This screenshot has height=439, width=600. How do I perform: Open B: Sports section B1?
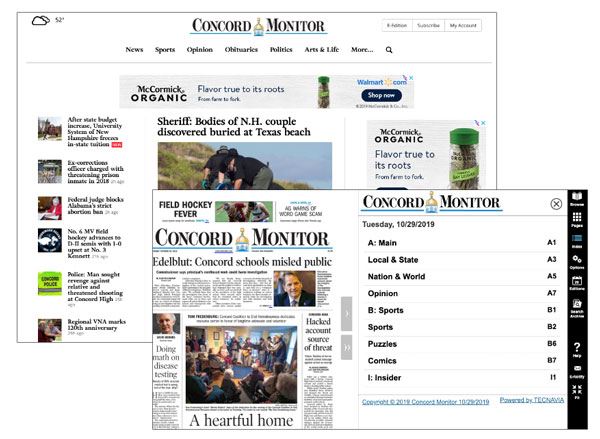462,310
